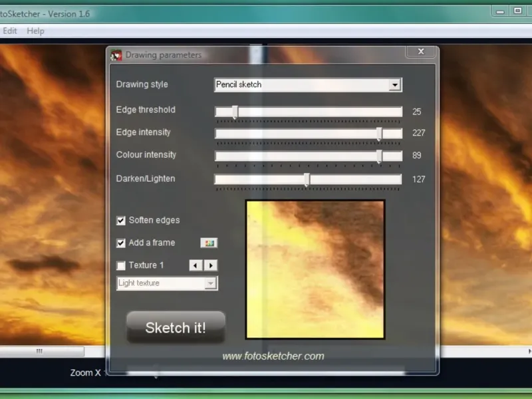Viewport: 532px width, 399px height.
Task: Open the Drawing style dropdown
Action: (x=308, y=85)
